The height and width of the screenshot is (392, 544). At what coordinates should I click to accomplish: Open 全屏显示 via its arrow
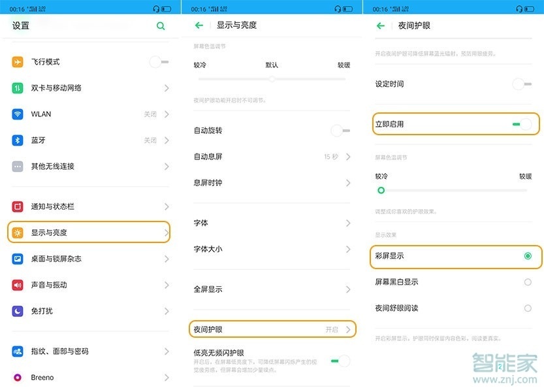[348, 289]
